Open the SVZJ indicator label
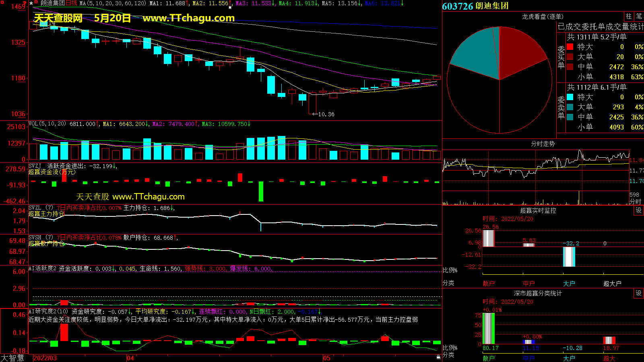This screenshot has height=362, width=644. click(35, 166)
